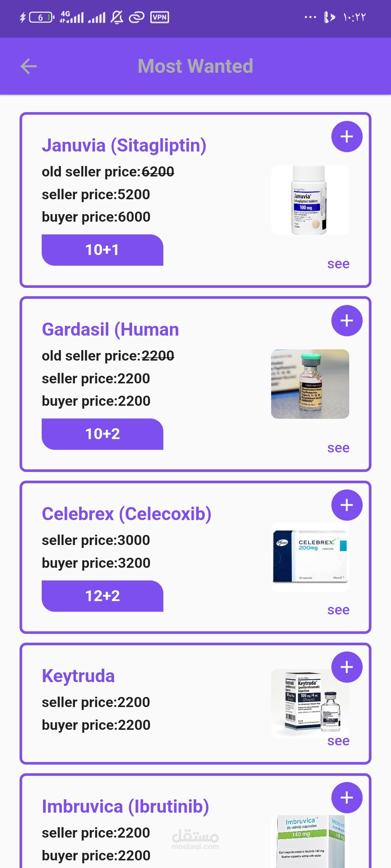The width and height of the screenshot is (391, 868).
Task: Add Celebrex (Celecoxib) using plus icon
Action: pyautogui.click(x=346, y=505)
